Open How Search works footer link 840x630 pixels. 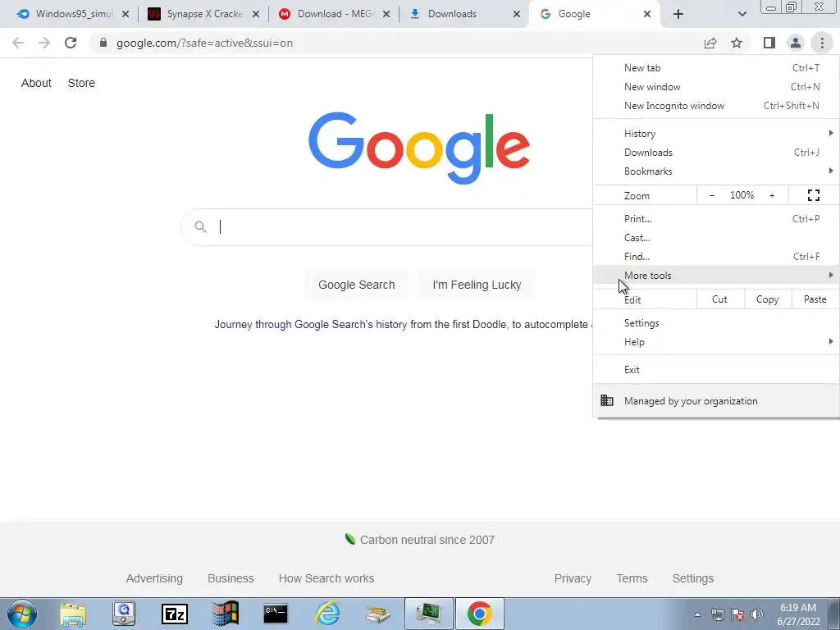[326, 578]
